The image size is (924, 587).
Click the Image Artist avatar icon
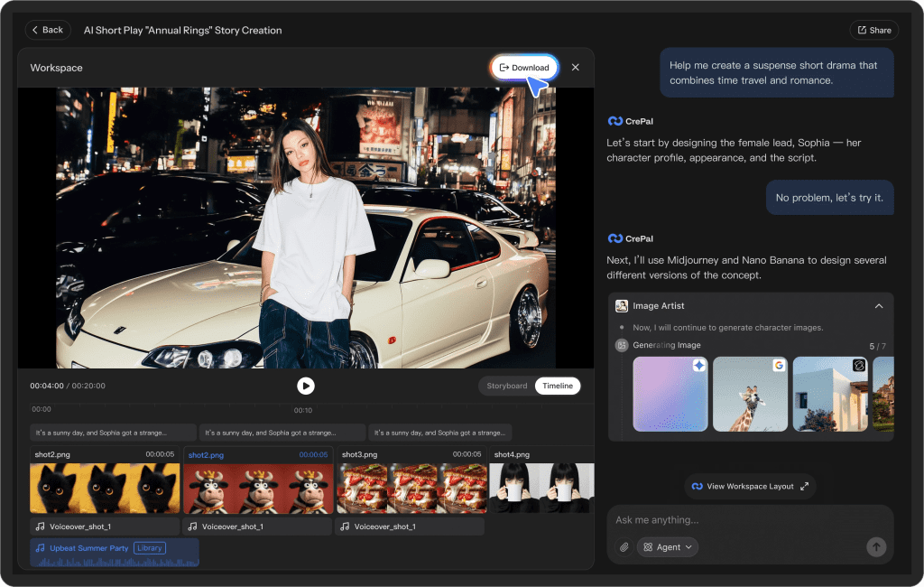pos(622,306)
